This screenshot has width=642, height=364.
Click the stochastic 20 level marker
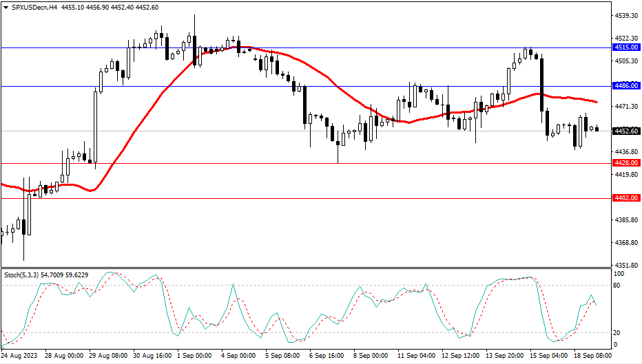[x=617, y=332]
